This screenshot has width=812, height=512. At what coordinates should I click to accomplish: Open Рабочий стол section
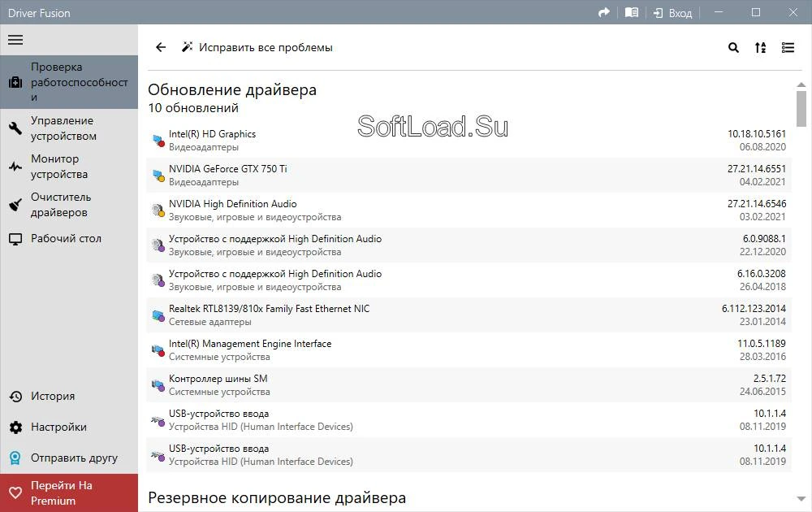(x=69, y=239)
